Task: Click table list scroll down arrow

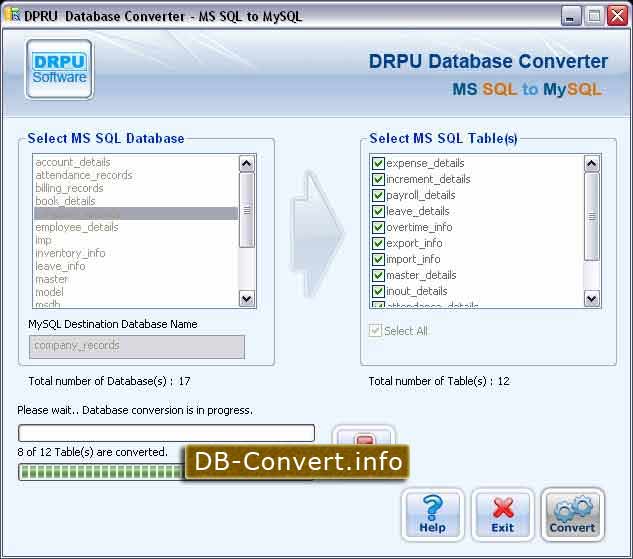Action: coord(592,299)
